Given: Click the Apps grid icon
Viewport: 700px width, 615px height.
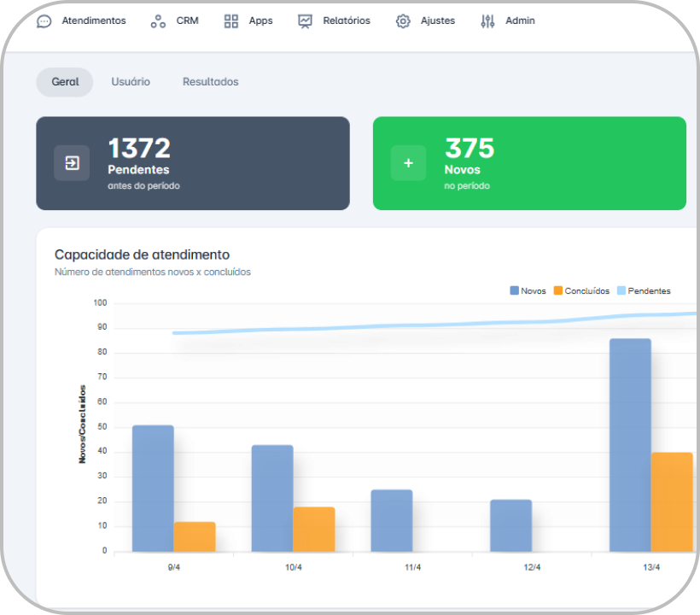Looking at the screenshot, I should (231, 21).
